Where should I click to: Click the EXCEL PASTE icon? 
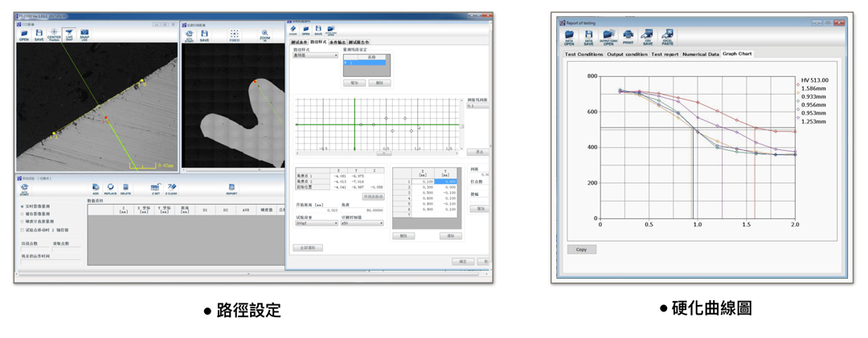click(x=668, y=37)
